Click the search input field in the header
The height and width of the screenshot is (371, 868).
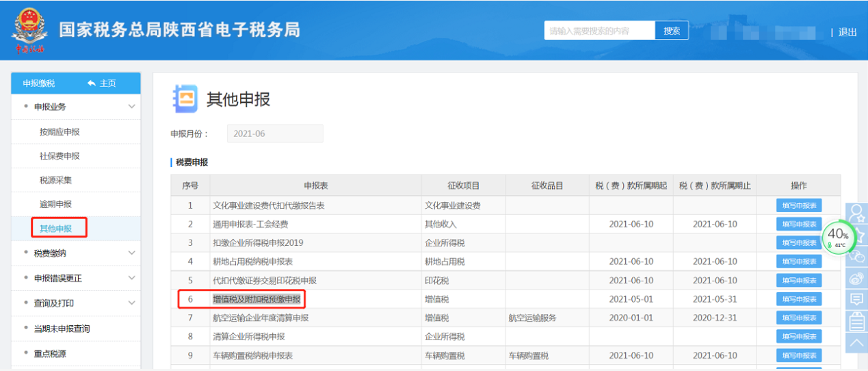click(599, 31)
